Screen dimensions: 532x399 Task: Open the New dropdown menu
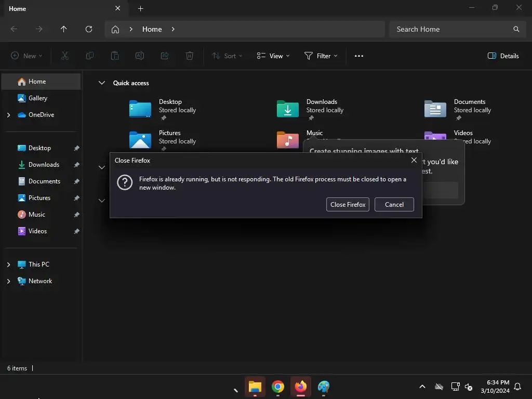click(x=26, y=56)
